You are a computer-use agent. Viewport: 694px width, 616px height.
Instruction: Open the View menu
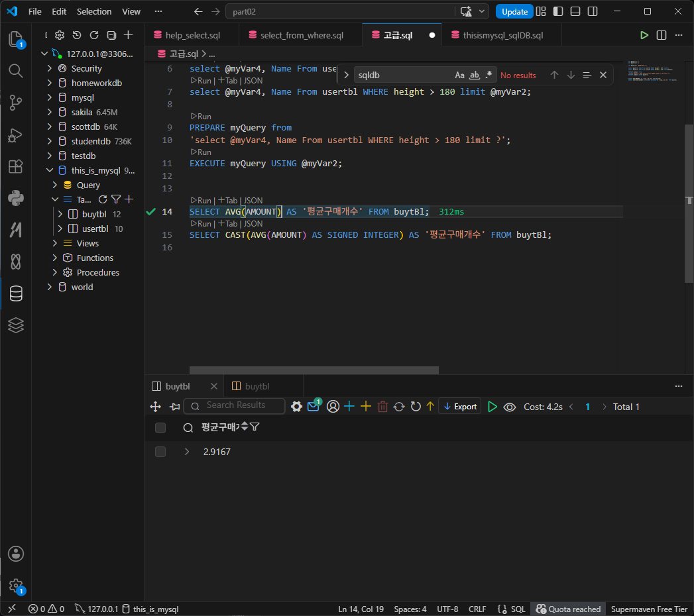[131, 11]
